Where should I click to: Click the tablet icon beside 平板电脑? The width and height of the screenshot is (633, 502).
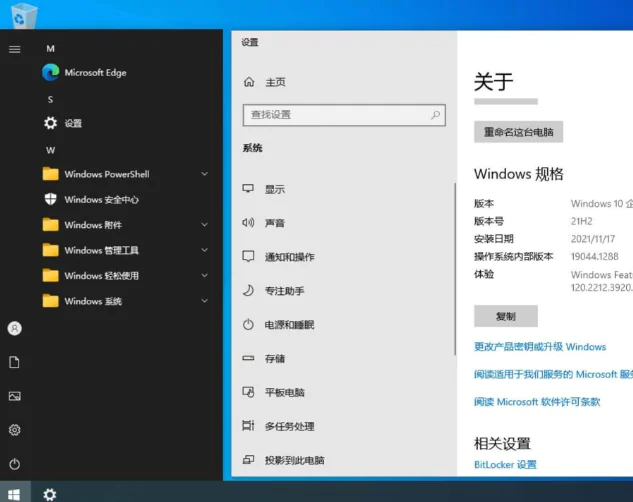click(x=248, y=392)
